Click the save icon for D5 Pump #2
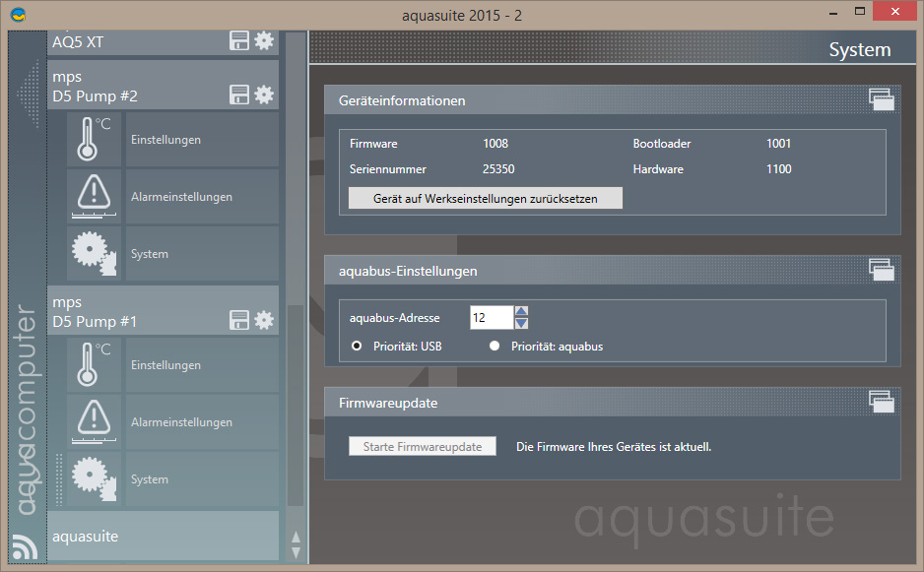The width and height of the screenshot is (924, 572). [x=239, y=95]
